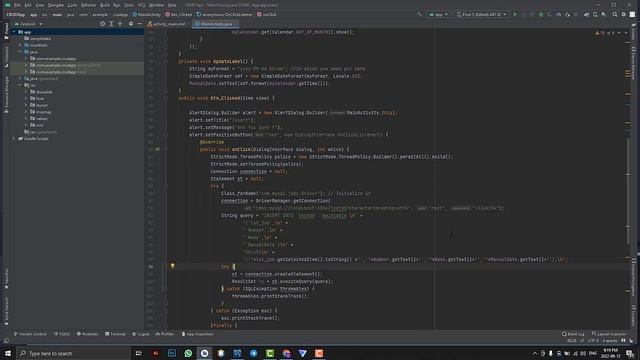Viewport: 640px width, 360px height.
Task: Open Project panel options gear
Action: coord(131,24)
